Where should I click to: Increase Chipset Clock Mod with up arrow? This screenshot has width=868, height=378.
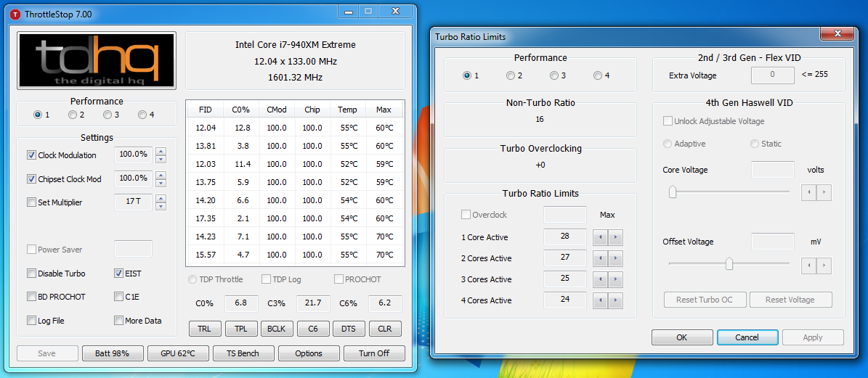pos(161,175)
